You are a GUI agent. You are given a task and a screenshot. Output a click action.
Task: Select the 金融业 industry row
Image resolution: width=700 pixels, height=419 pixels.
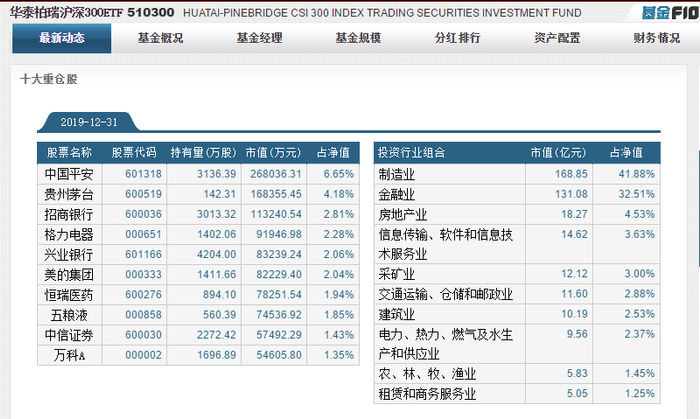click(x=517, y=194)
